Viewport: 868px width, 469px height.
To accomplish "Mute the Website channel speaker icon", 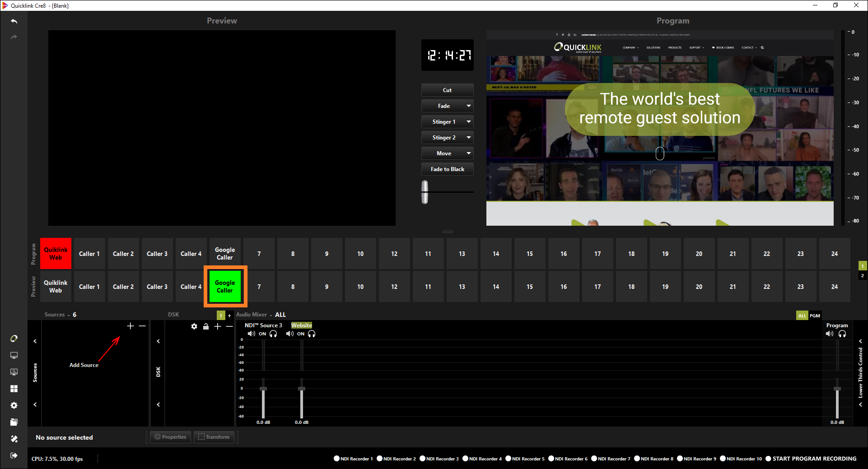I will (289, 334).
